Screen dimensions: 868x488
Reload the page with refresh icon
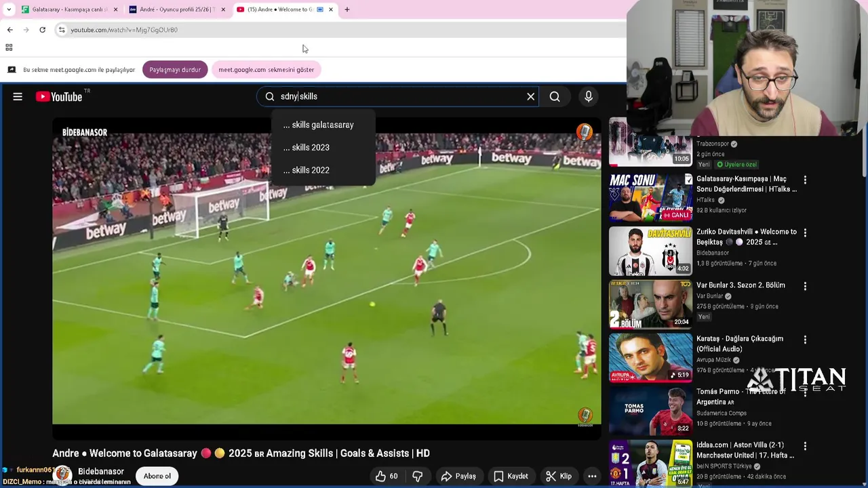pos(42,30)
